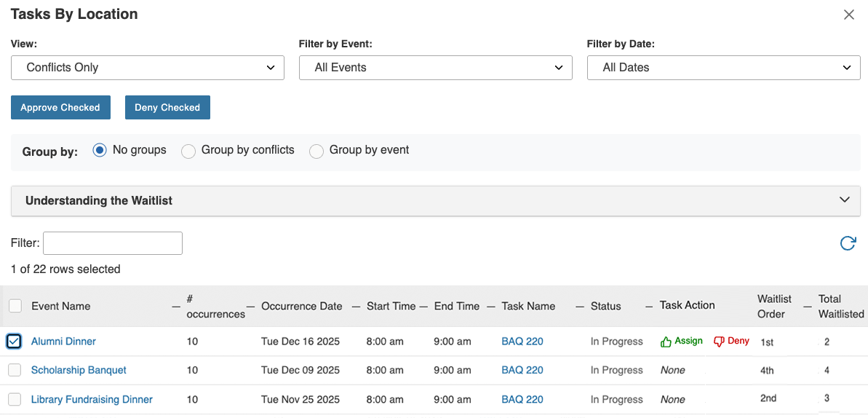
Task: Check the Scholarship Banquet row checkbox
Action: (15, 370)
